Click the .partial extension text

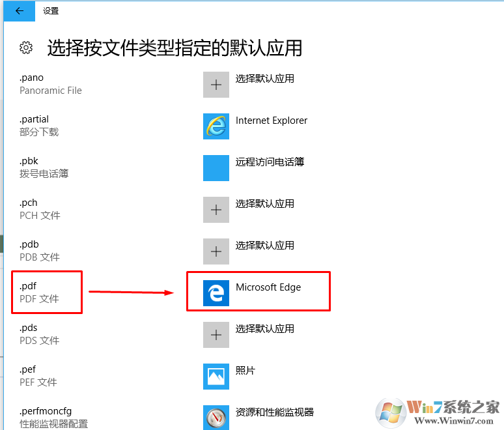(34, 119)
